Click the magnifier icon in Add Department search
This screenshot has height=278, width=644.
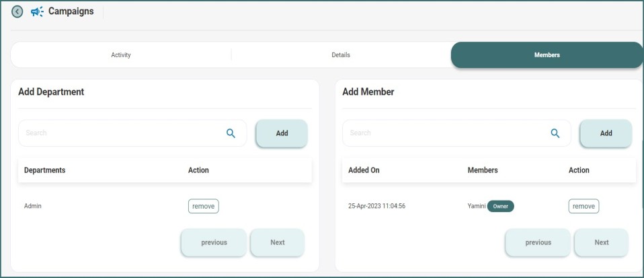click(231, 133)
